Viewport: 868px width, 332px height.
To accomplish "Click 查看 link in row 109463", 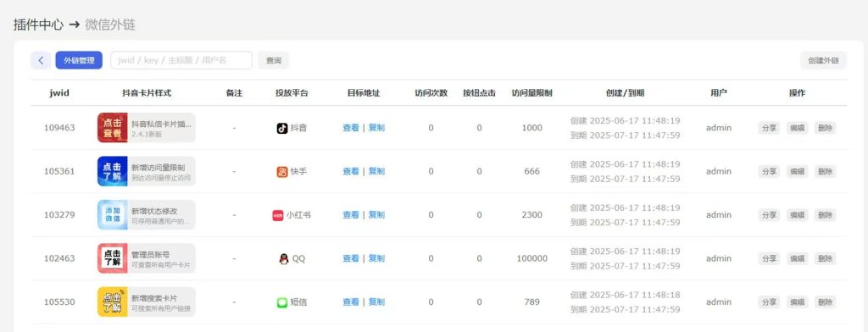I will [351, 128].
